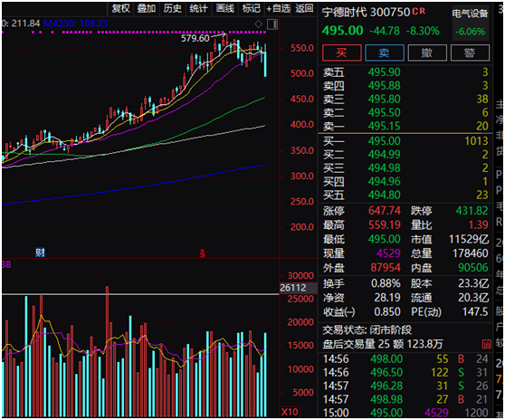This screenshot has width=505, height=420.
Task: Click the red S signal marker
Action: (202, 253)
